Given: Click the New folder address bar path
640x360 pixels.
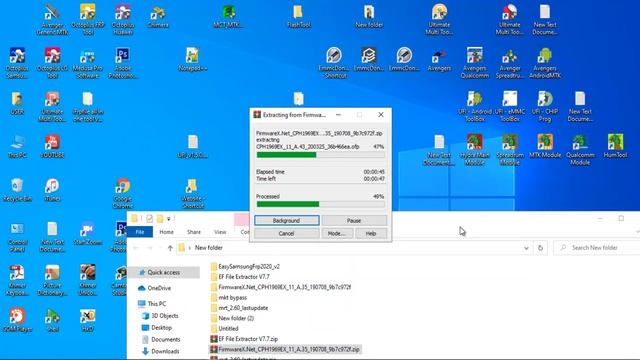Looking at the screenshot, I should point(209,248).
